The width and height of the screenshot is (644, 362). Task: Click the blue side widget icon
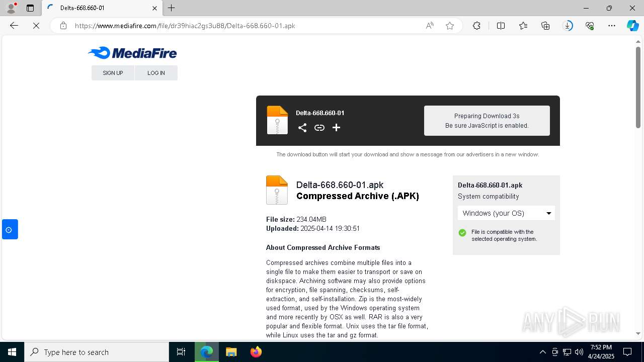click(10, 229)
